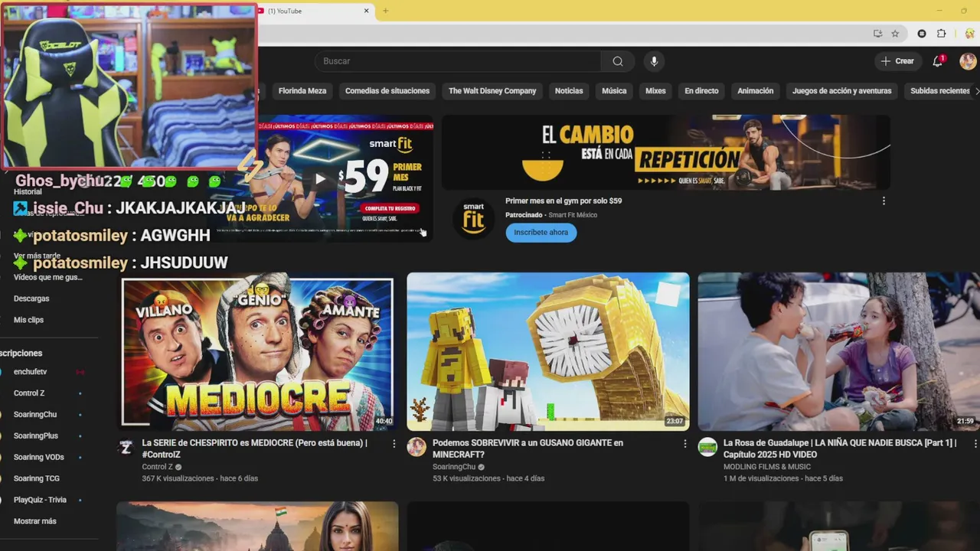Focus the Buscar search field
Screen dimensions: 980x551
(x=458, y=61)
